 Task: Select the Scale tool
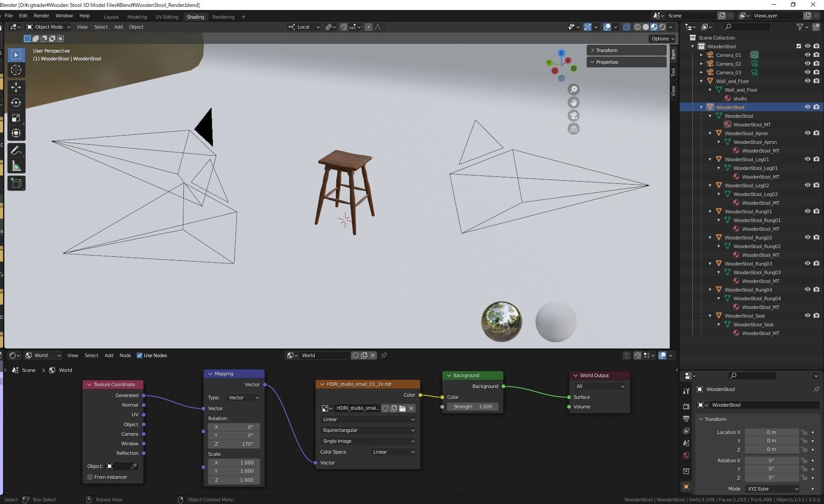(16, 118)
